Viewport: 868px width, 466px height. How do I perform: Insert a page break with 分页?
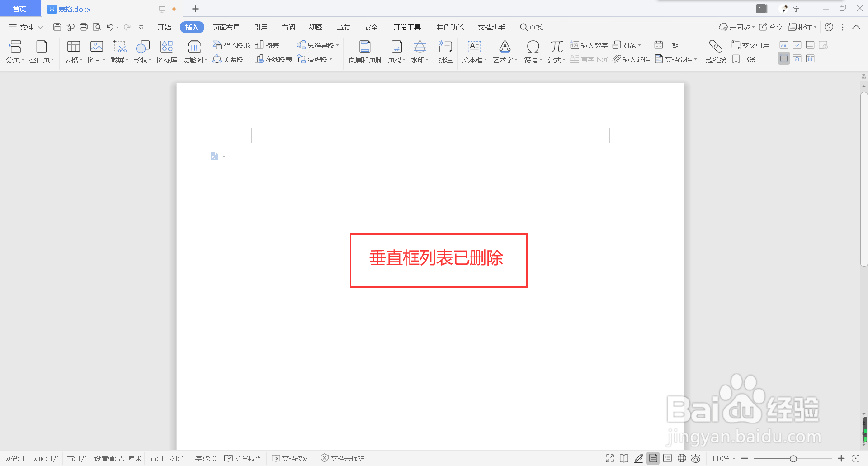[x=15, y=52]
